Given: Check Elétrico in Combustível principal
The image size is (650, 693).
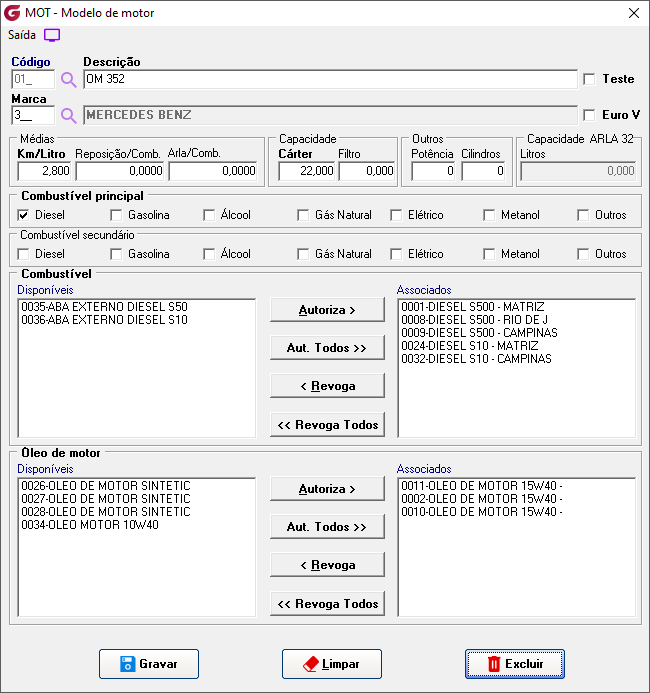Looking at the screenshot, I should [x=396, y=215].
